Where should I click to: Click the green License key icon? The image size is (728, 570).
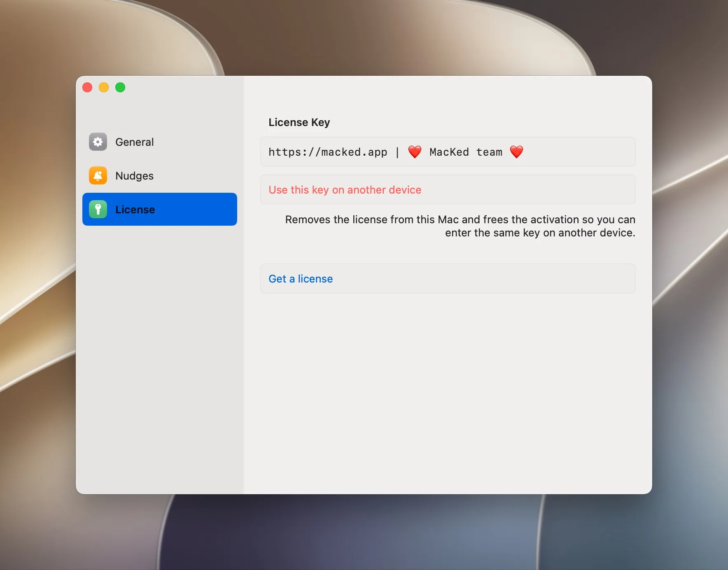(x=98, y=210)
